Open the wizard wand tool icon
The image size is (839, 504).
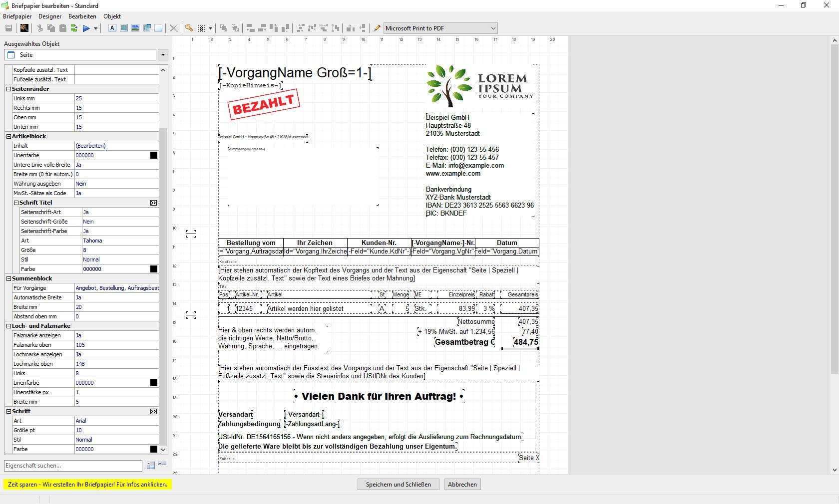coord(24,28)
